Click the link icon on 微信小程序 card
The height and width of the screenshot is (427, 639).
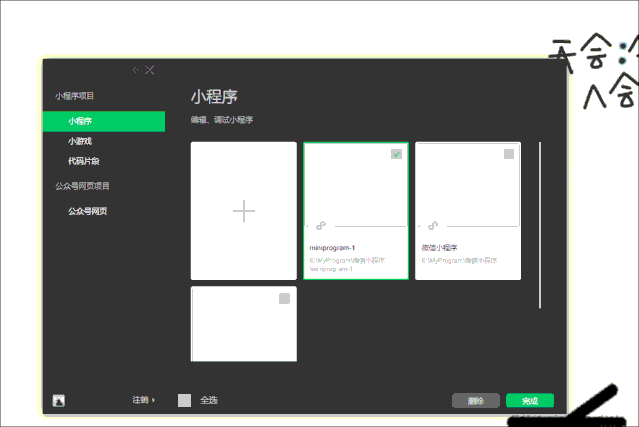coord(433,225)
